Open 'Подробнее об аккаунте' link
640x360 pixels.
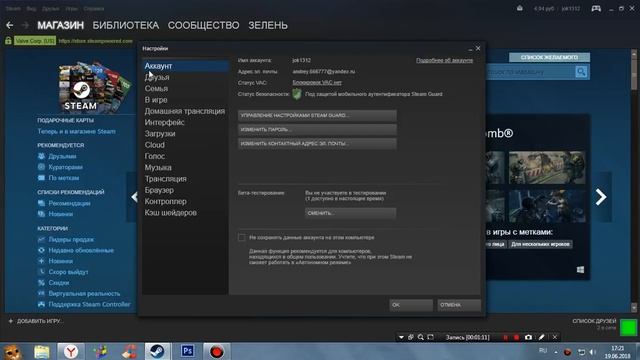pyautogui.click(x=444, y=60)
